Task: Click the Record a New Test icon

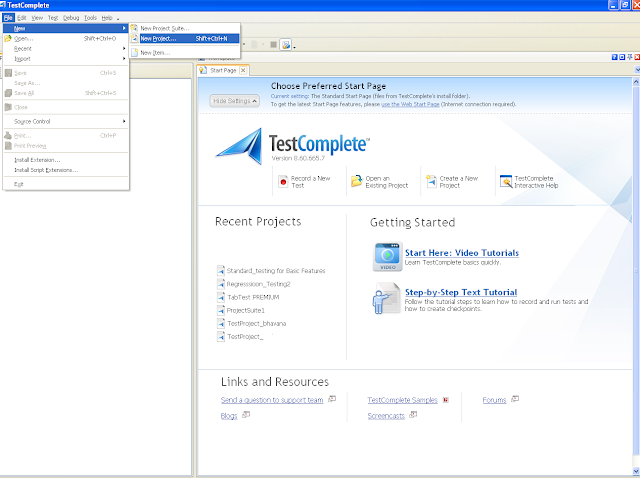Action: pyautogui.click(x=283, y=181)
